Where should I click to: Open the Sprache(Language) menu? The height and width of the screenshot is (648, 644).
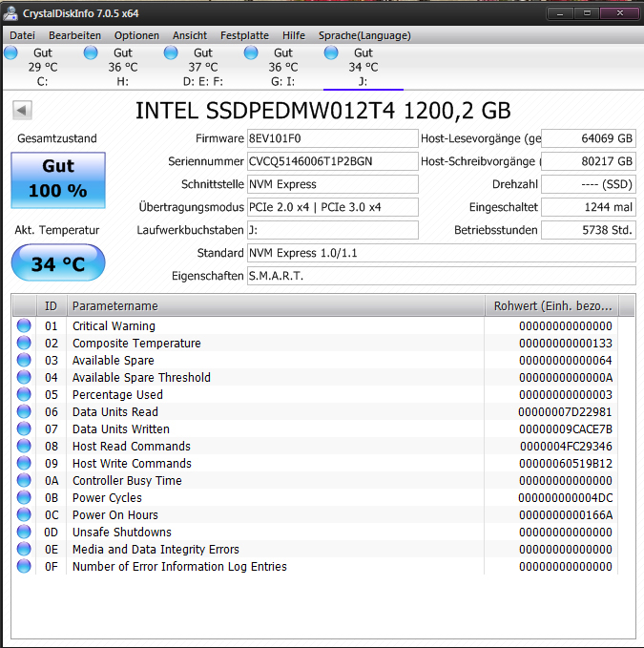364,35
